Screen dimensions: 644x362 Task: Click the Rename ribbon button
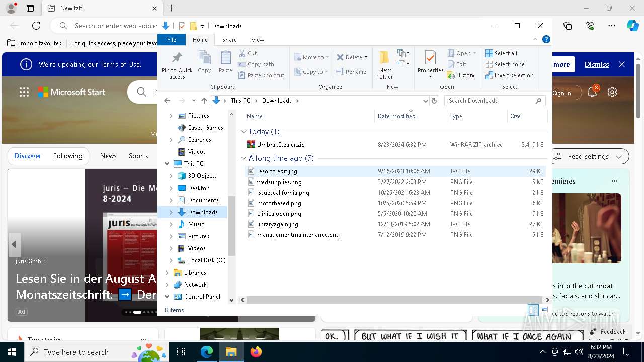point(351,72)
